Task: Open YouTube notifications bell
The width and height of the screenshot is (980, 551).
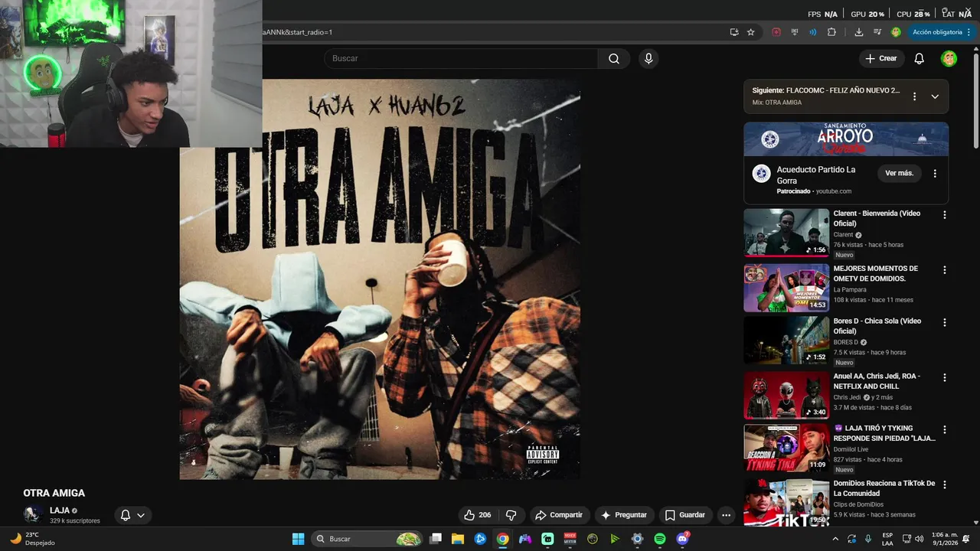Action: coord(920,58)
